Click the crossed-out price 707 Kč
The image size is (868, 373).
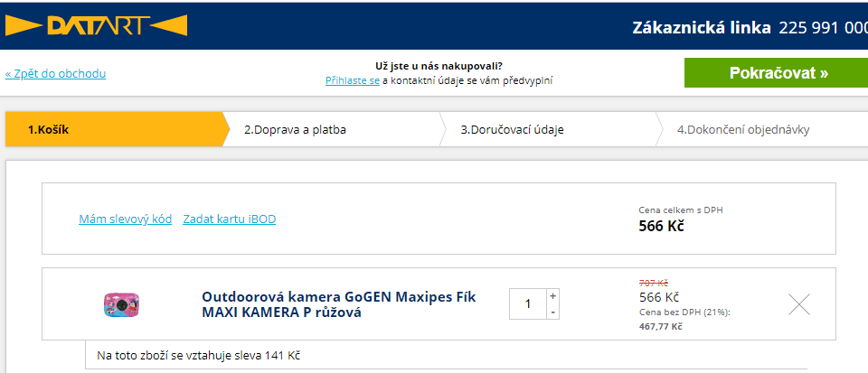[x=654, y=283]
